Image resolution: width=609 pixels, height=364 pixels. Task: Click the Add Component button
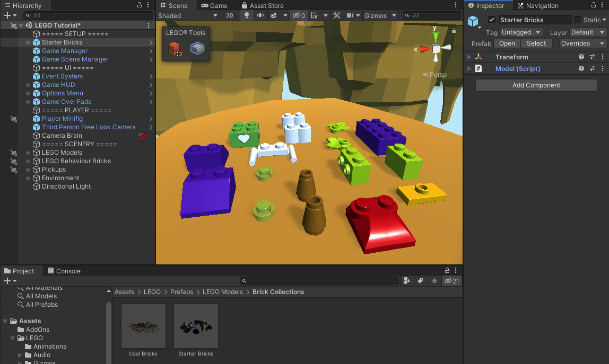536,85
